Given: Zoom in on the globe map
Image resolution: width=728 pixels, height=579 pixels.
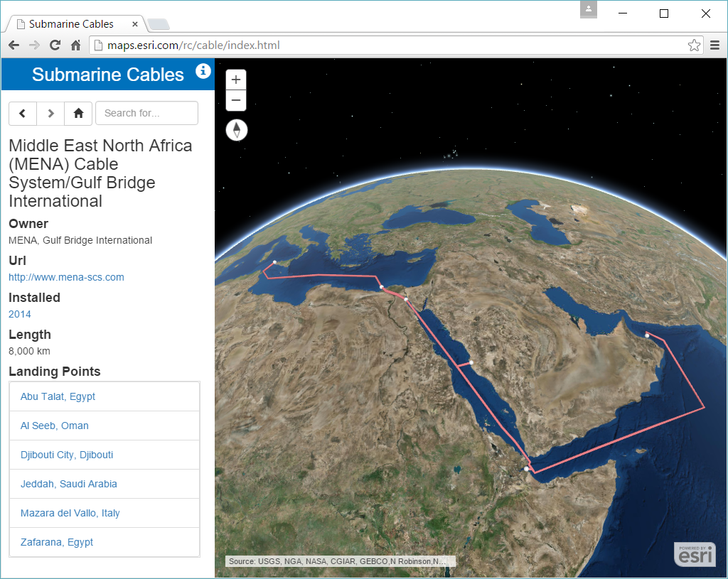Looking at the screenshot, I should pyautogui.click(x=236, y=80).
